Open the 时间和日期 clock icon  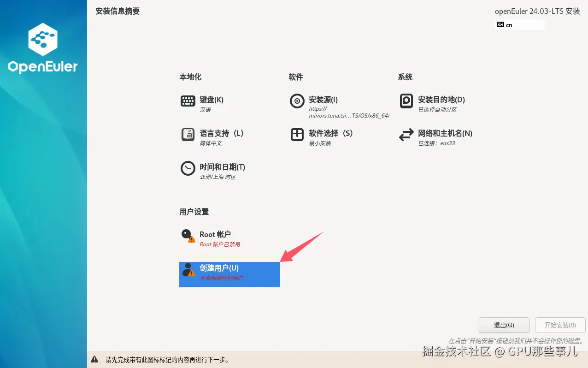188,169
